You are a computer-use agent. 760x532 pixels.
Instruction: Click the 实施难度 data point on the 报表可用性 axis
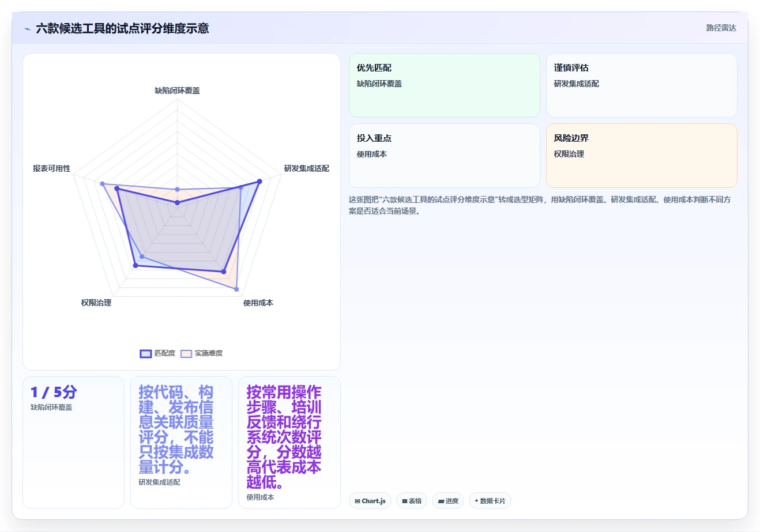[x=103, y=184]
